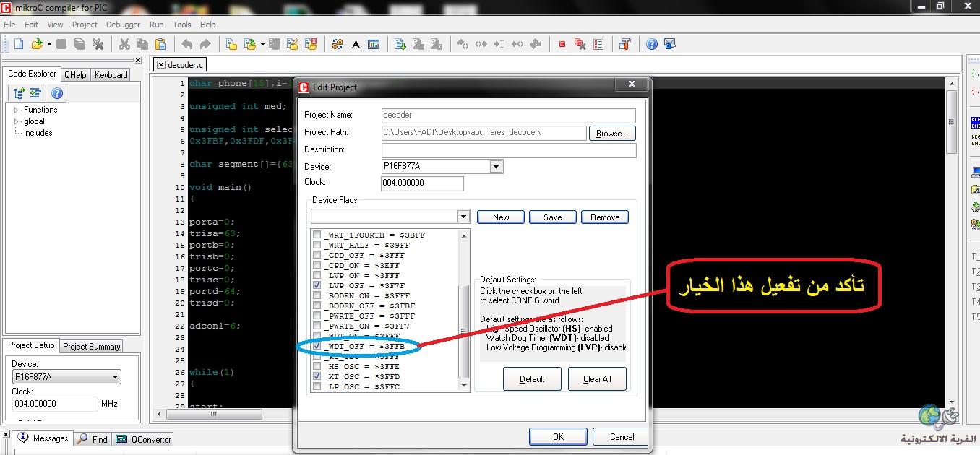Expand the global tree node
980x455 pixels.
pyautogui.click(x=17, y=121)
